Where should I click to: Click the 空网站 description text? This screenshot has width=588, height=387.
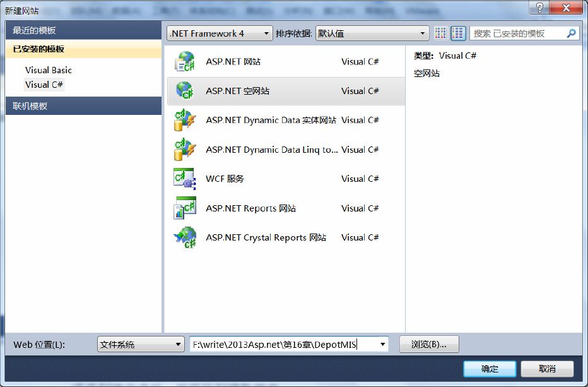pyautogui.click(x=426, y=73)
